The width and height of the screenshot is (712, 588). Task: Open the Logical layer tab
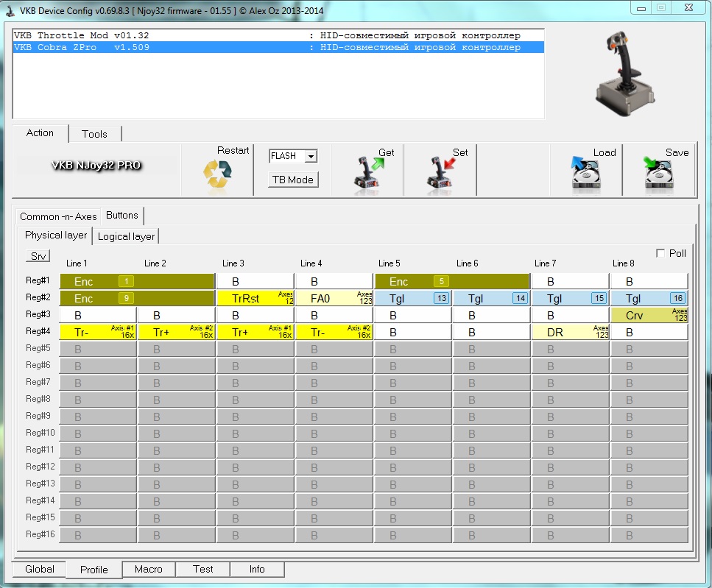pyautogui.click(x=126, y=236)
